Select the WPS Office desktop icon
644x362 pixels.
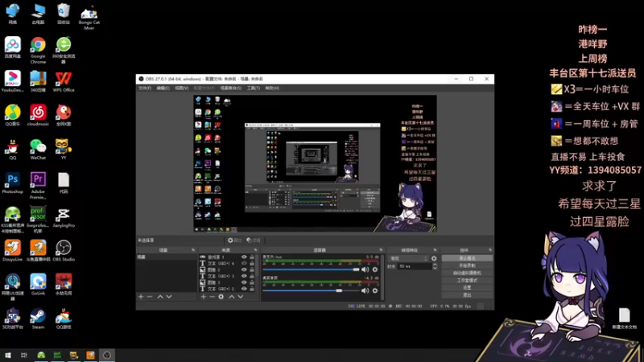pos(64,81)
